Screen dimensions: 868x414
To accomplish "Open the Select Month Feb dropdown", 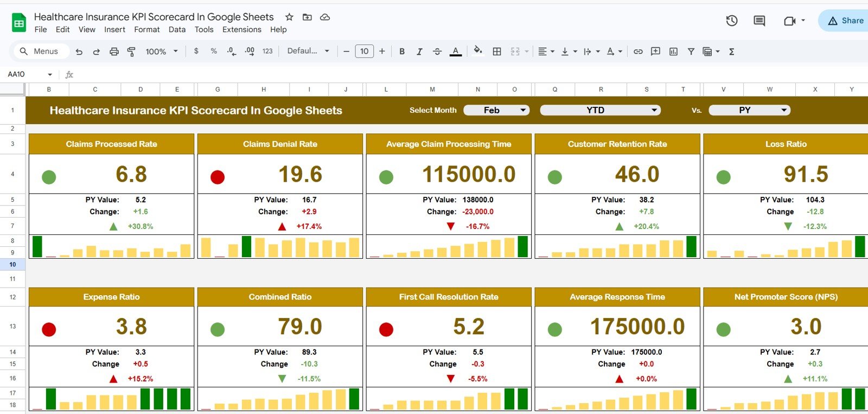I will pyautogui.click(x=497, y=110).
